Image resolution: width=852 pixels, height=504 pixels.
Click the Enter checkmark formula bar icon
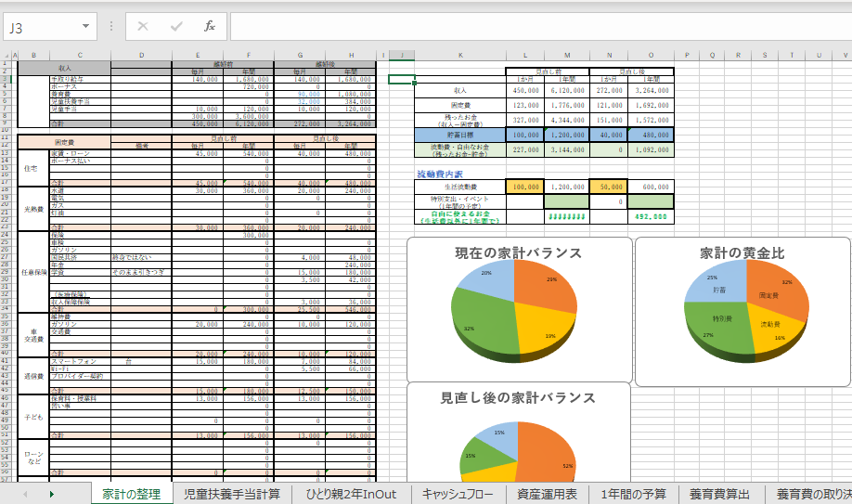[x=176, y=26]
